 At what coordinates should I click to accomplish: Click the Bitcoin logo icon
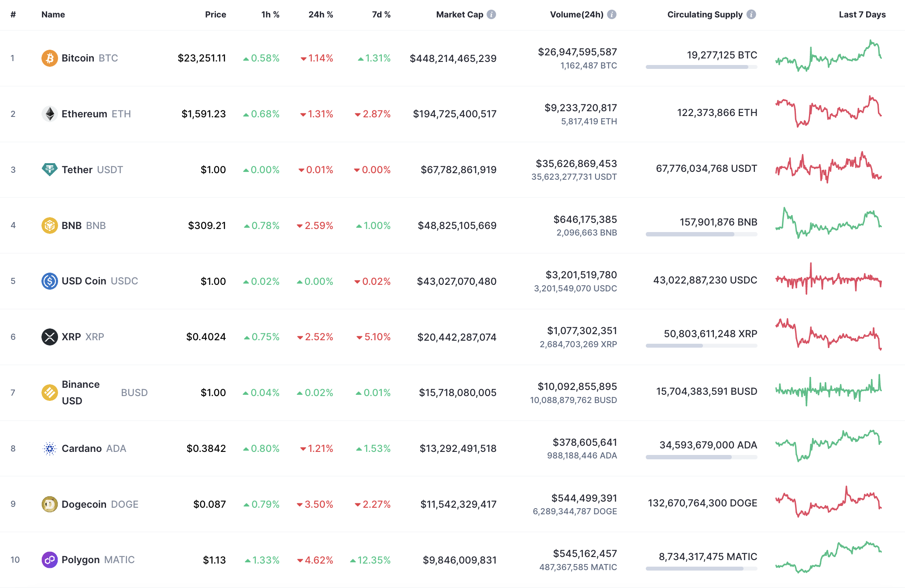point(49,58)
